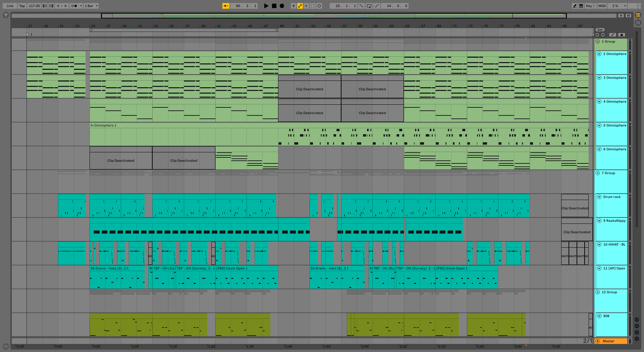Start playback with the Play button

(266, 6)
